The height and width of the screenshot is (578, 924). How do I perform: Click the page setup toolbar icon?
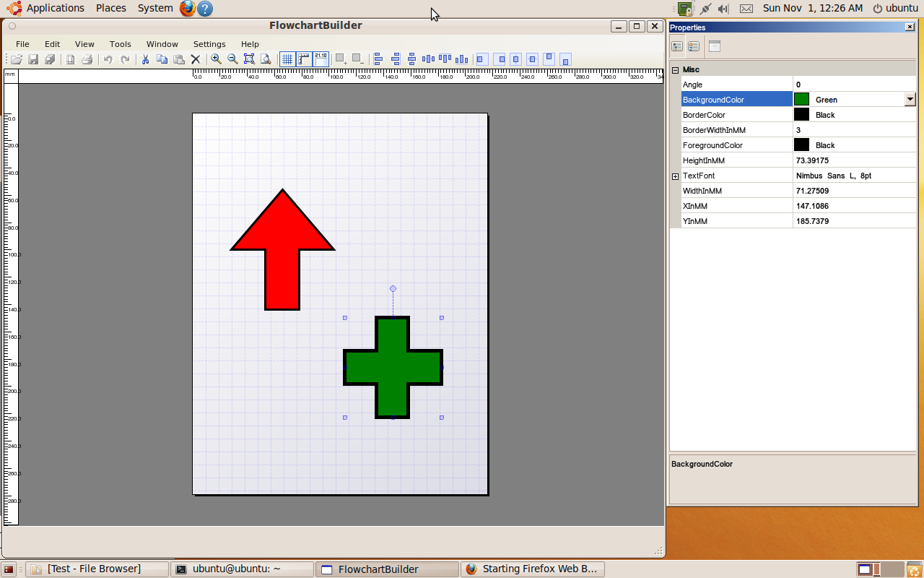[x=71, y=59]
